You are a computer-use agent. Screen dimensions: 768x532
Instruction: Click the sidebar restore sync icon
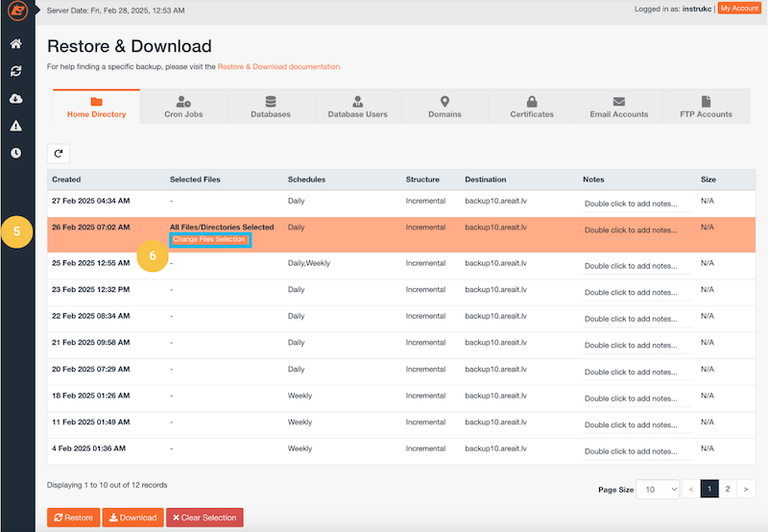pyautogui.click(x=16, y=71)
